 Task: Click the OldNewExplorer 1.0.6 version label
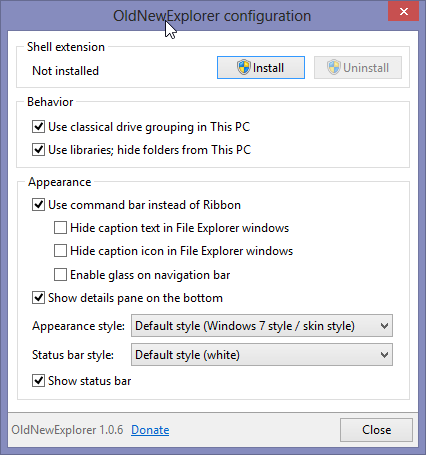[x=67, y=430]
